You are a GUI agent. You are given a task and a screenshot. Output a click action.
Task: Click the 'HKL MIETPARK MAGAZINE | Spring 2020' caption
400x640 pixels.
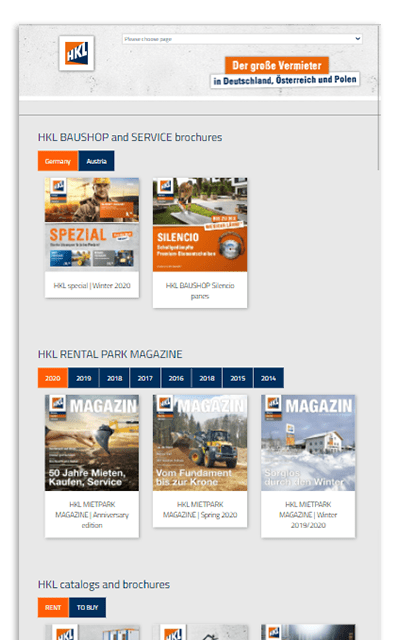click(200, 509)
